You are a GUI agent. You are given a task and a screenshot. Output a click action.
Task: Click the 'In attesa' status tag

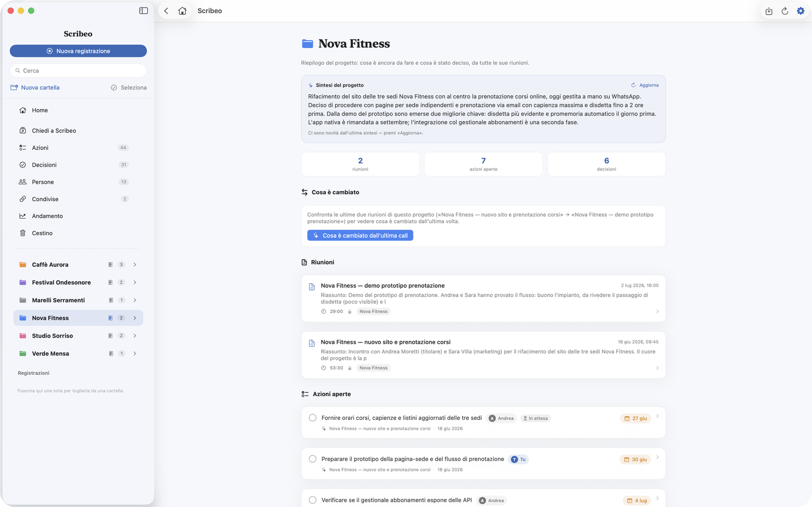pos(536,418)
